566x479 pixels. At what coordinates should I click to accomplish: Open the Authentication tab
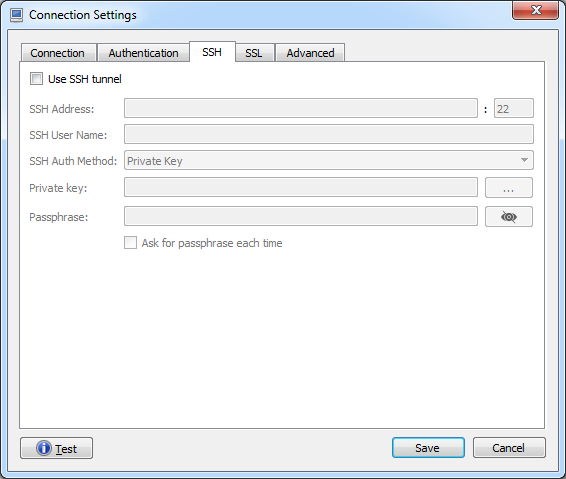click(143, 53)
